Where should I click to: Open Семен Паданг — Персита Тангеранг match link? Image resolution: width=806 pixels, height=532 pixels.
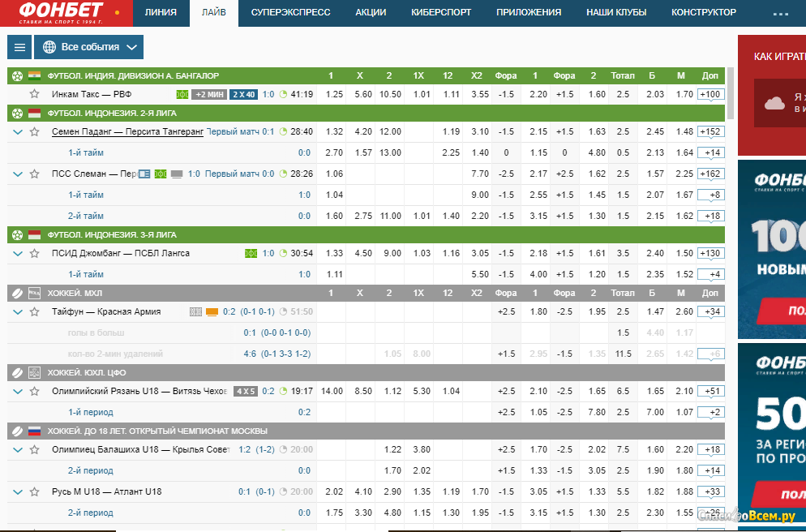[x=127, y=131]
